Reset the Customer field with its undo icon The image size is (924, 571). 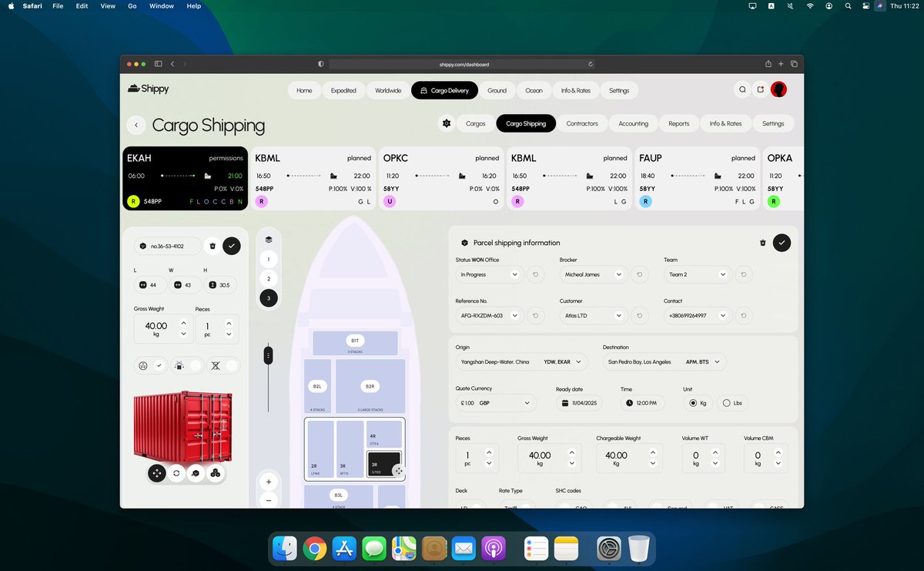coord(640,315)
